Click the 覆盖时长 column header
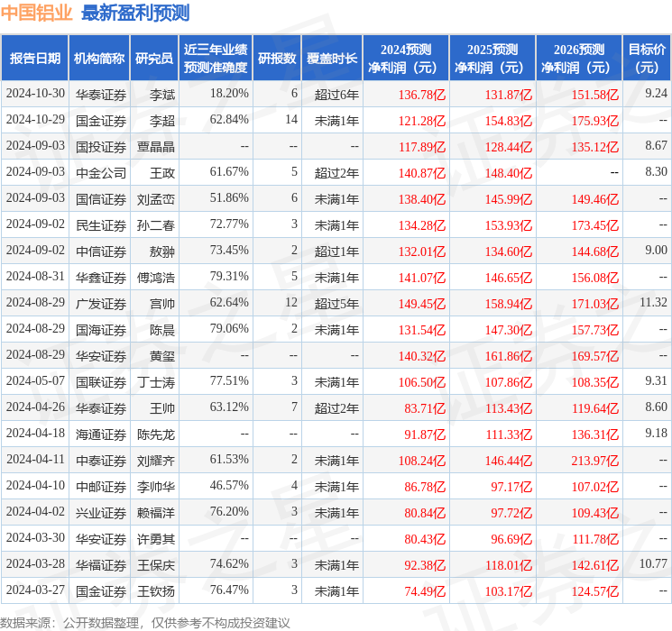Screen dimensions: 672x631 332,59
